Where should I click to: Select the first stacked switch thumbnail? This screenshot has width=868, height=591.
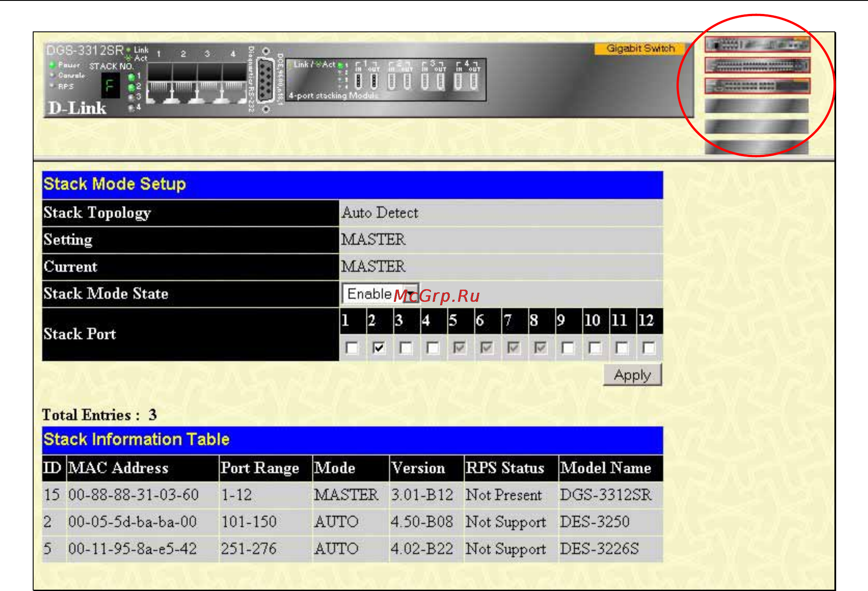(757, 44)
